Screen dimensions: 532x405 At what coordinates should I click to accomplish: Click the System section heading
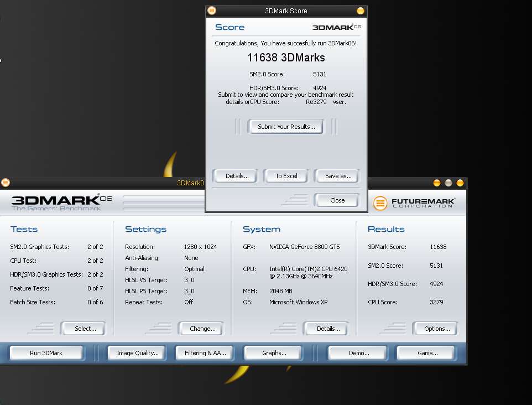(261, 229)
